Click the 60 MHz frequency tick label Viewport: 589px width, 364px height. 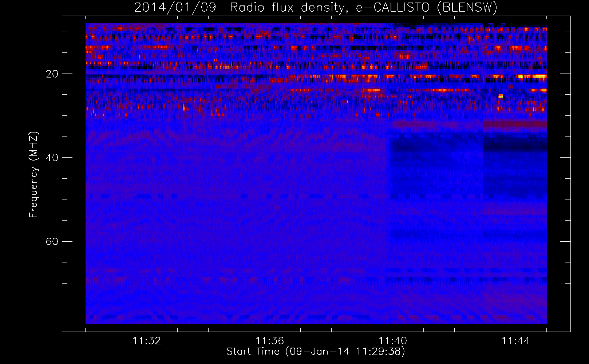[x=52, y=242]
